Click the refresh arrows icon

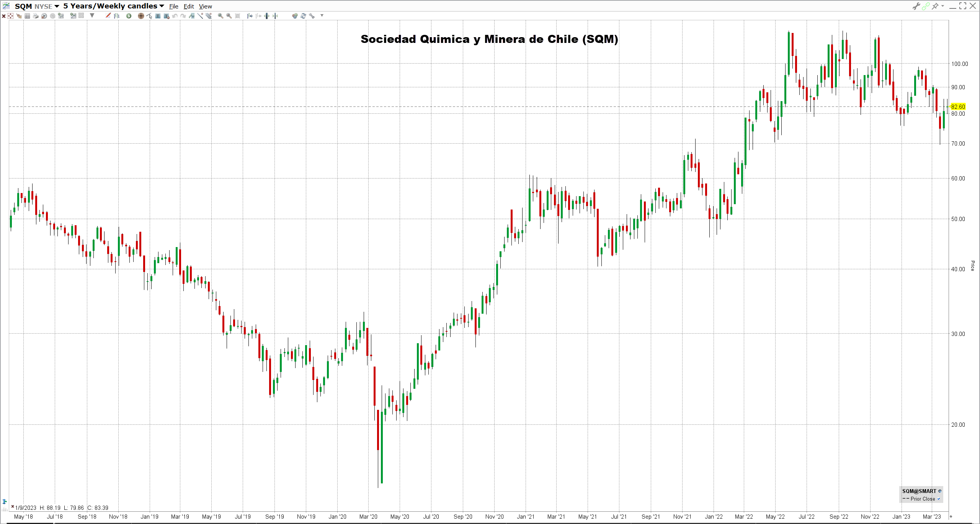303,16
